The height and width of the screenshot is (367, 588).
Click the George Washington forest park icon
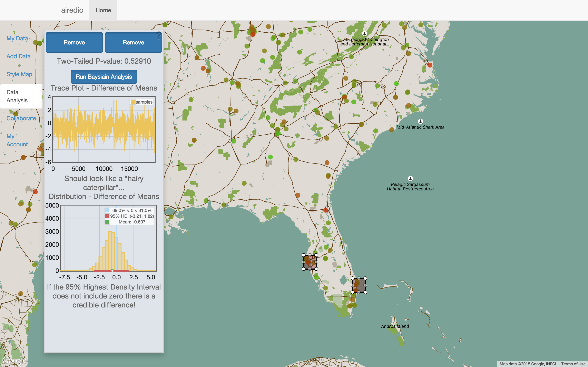pos(364,33)
